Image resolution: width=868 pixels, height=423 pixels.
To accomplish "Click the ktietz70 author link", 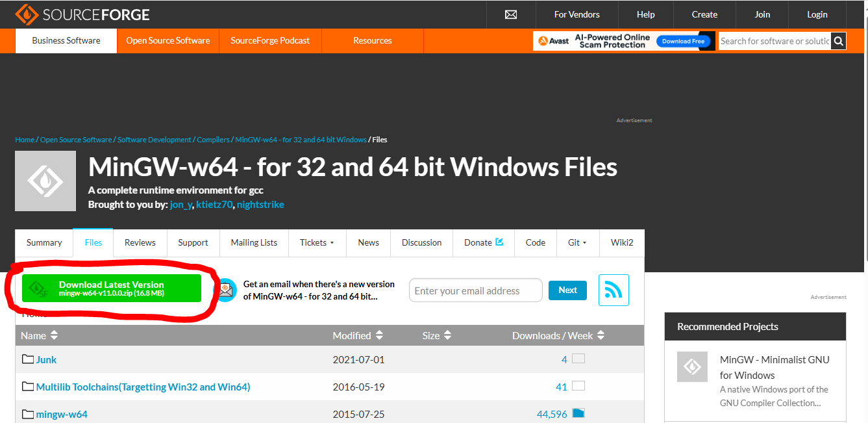I will point(214,205).
